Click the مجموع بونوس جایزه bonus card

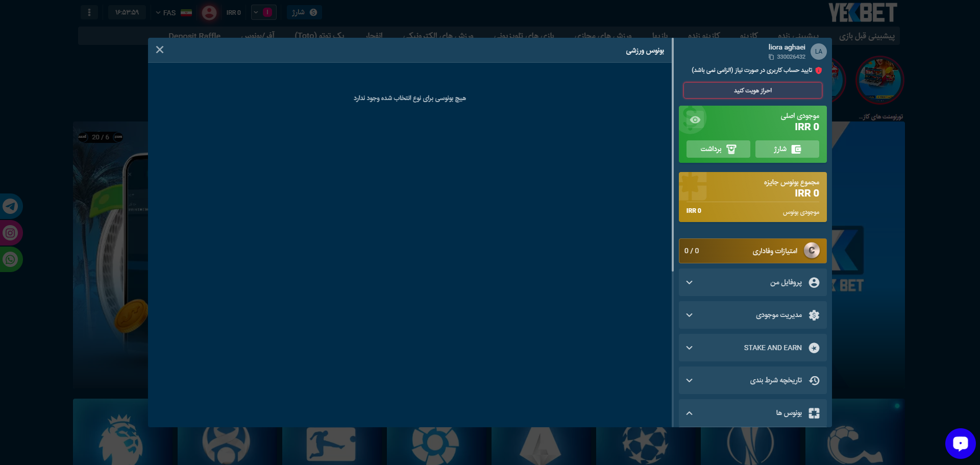click(x=752, y=197)
